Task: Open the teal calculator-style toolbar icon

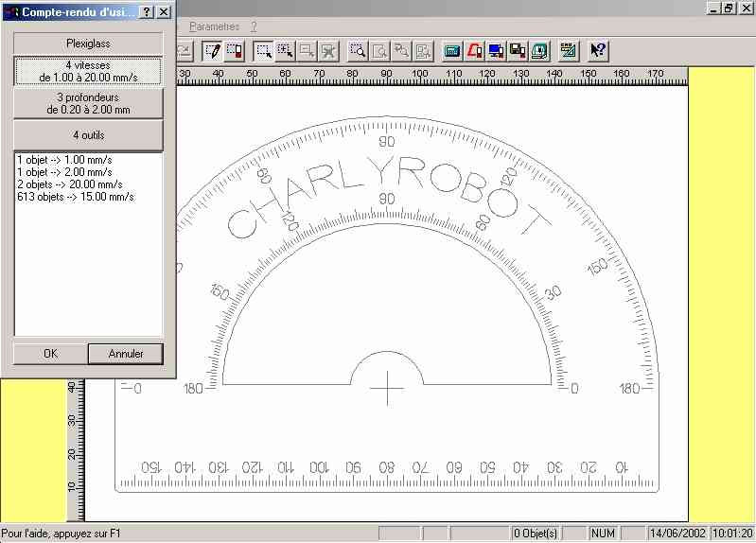Action: (x=452, y=51)
